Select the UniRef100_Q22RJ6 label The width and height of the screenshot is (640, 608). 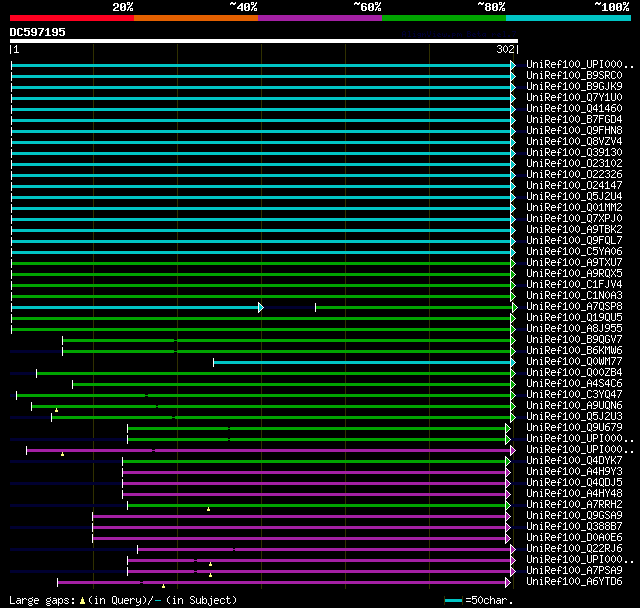[574, 549]
